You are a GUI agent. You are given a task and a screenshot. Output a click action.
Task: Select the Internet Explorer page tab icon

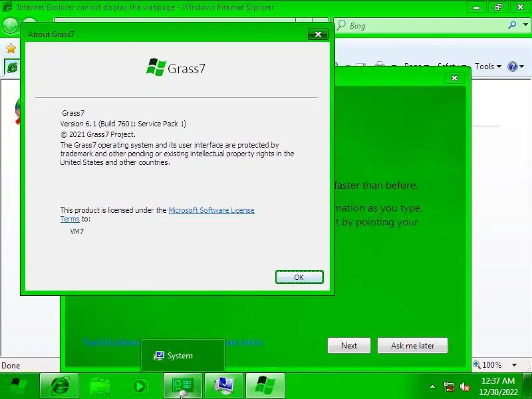12,68
